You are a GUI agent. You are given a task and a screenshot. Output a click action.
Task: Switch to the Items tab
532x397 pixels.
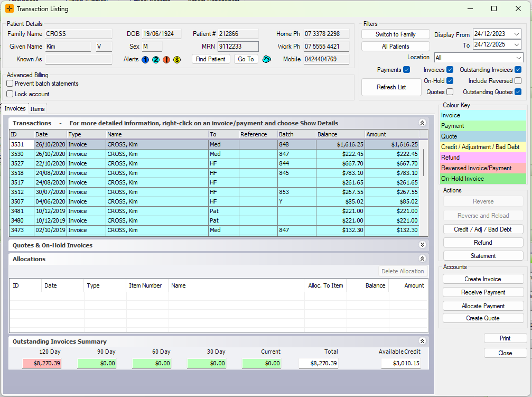(x=38, y=109)
